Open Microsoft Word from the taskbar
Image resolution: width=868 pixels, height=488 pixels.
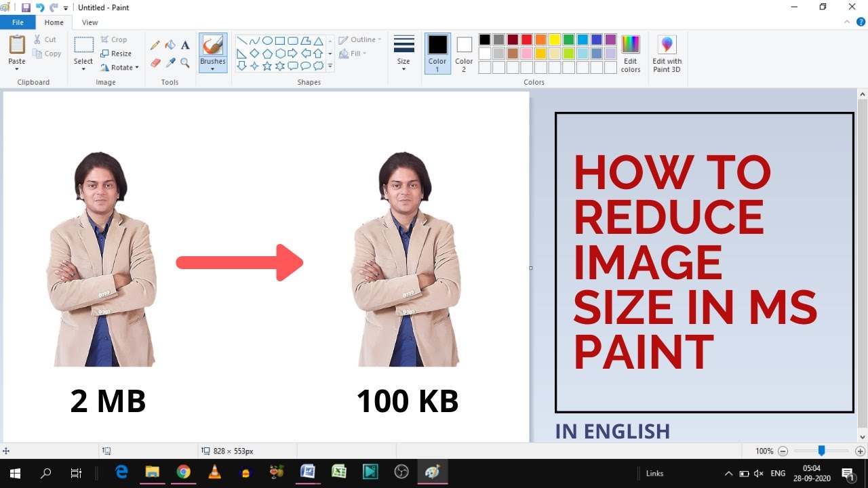tap(307, 472)
